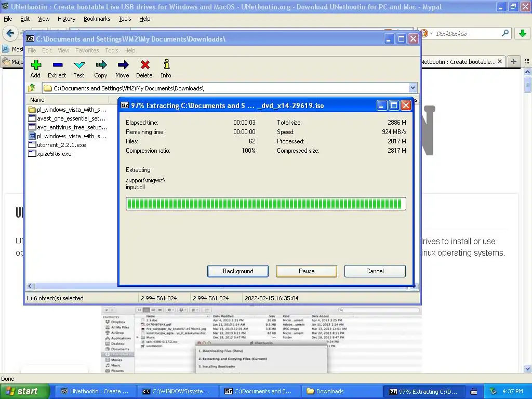The height and width of the screenshot is (399, 532).
Task: Switch to C:\WINDOWS\system taskbar item
Action: [178, 391]
